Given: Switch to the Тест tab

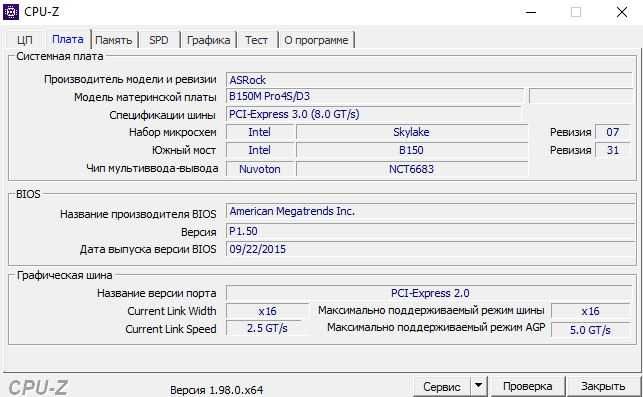Looking at the screenshot, I should 257,40.
